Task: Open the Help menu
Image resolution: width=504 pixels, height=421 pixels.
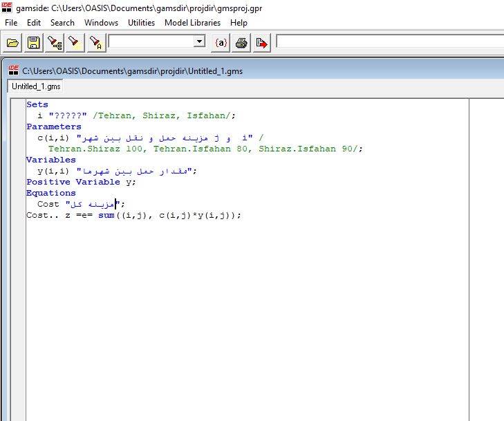Action: click(x=239, y=23)
